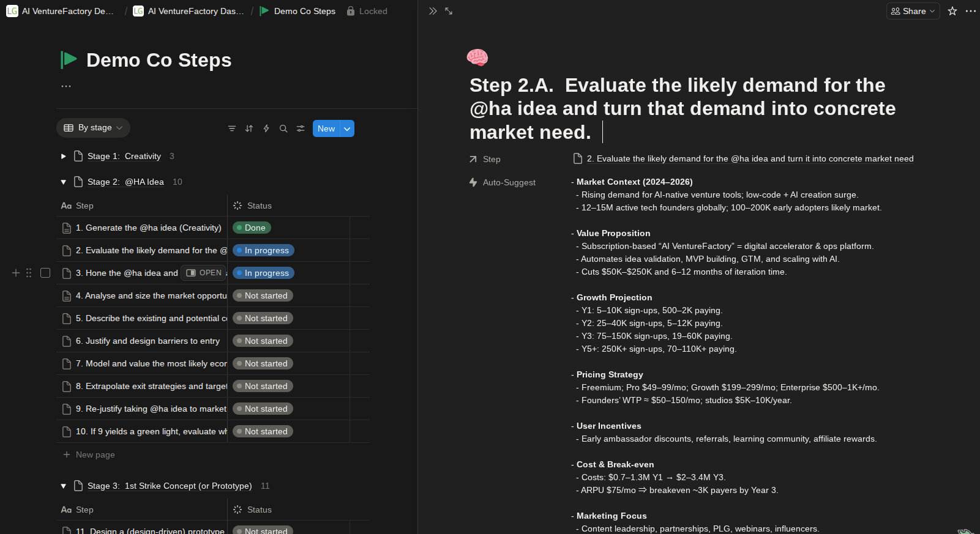
Task: Tick the checkbox beside step 3 row
Action: coord(45,273)
